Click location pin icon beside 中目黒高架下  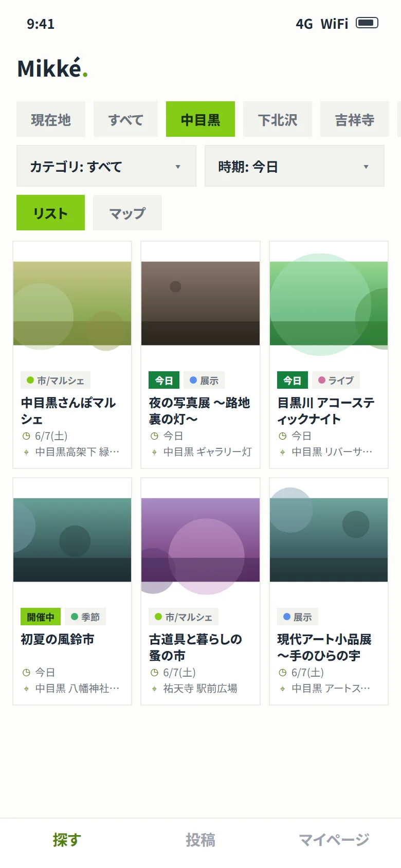click(26, 452)
